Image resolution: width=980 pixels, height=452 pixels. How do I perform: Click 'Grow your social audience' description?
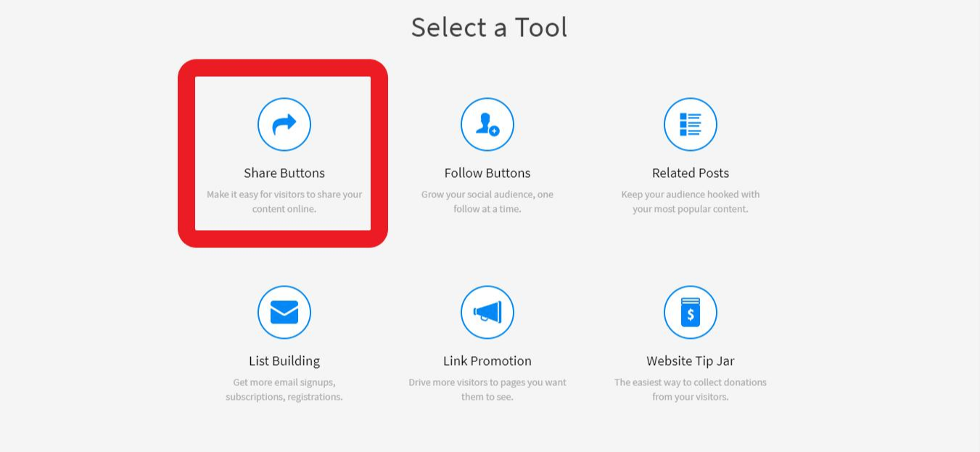point(487,202)
